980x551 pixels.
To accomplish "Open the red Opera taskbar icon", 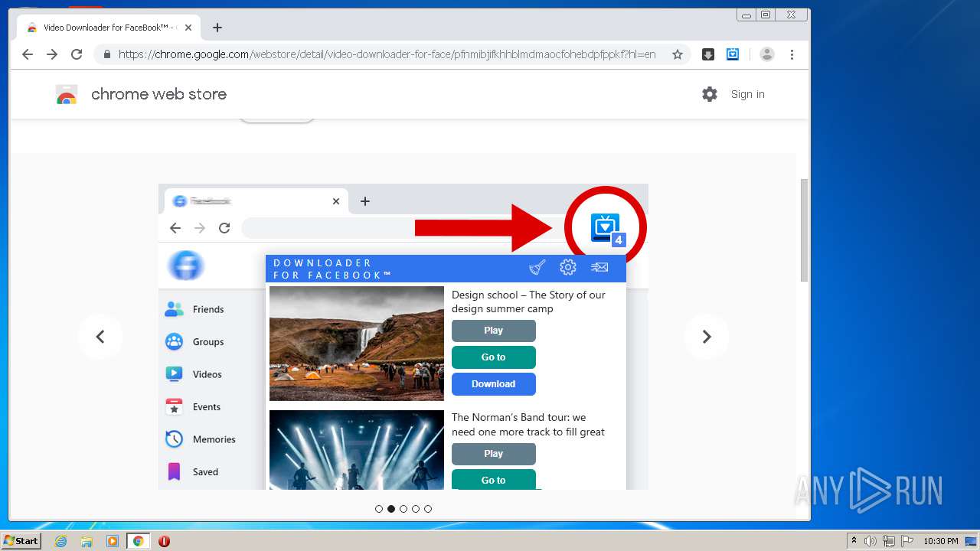I will click(x=164, y=541).
